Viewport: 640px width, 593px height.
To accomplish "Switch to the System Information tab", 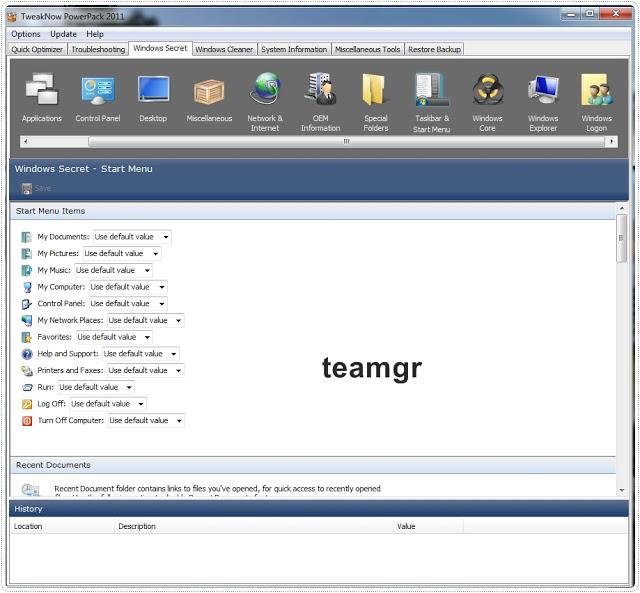I will click(x=294, y=49).
